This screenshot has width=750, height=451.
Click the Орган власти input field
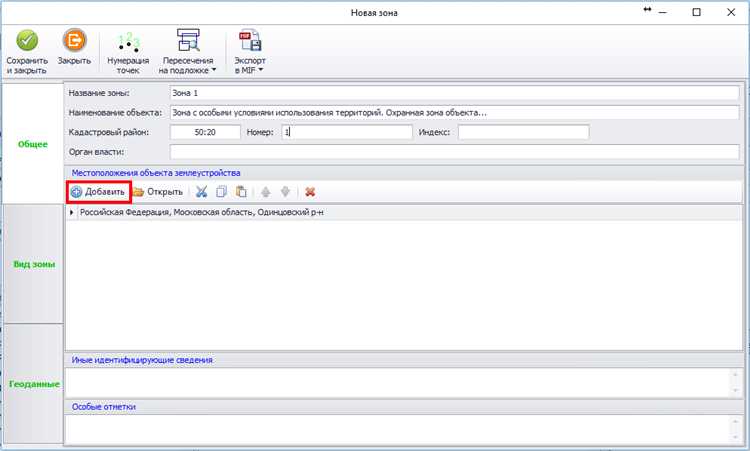[454, 152]
